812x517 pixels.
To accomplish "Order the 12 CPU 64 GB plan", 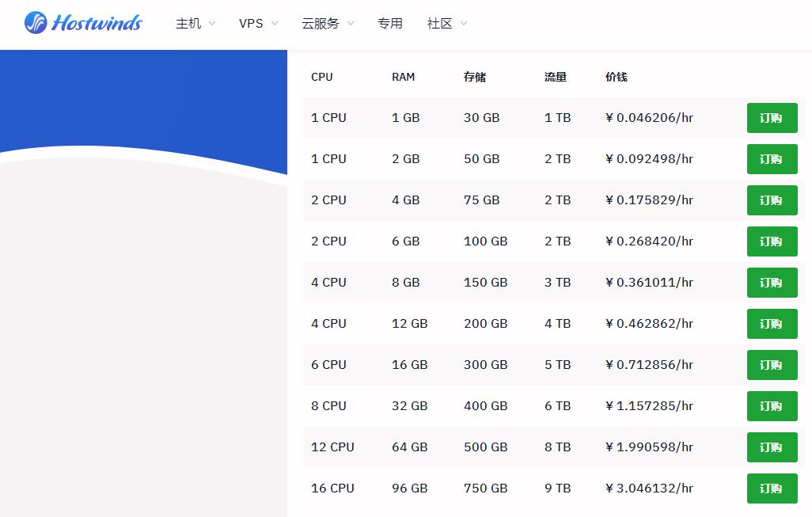I will 772,447.
